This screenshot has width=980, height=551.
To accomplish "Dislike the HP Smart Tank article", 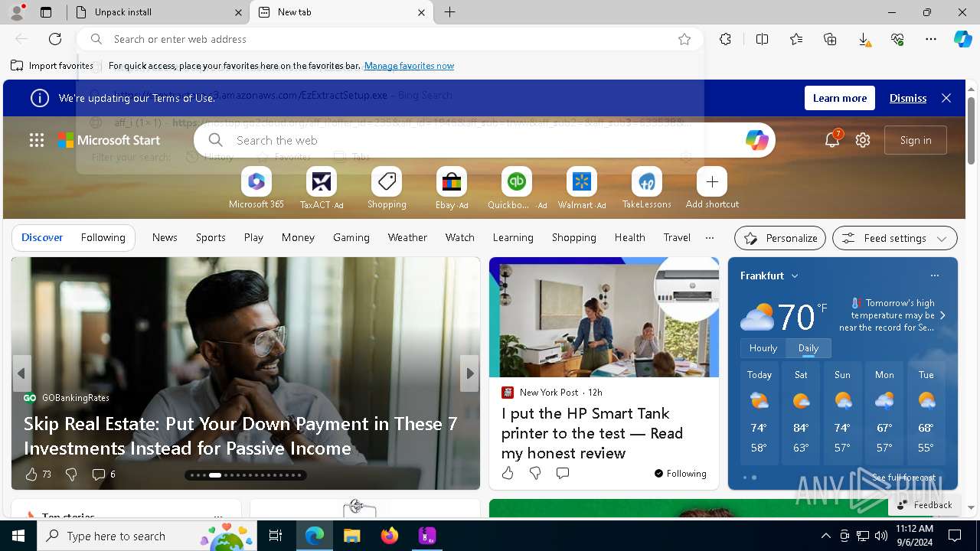I will (x=535, y=473).
